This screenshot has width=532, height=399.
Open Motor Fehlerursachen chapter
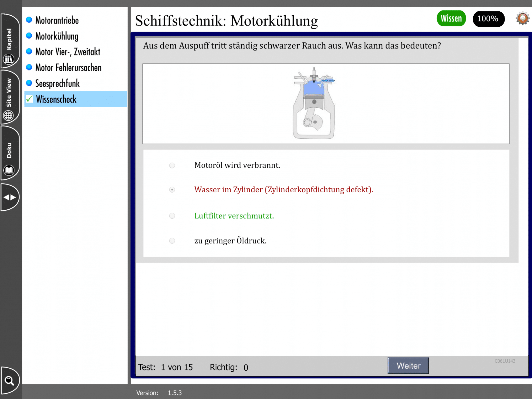coord(68,68)
